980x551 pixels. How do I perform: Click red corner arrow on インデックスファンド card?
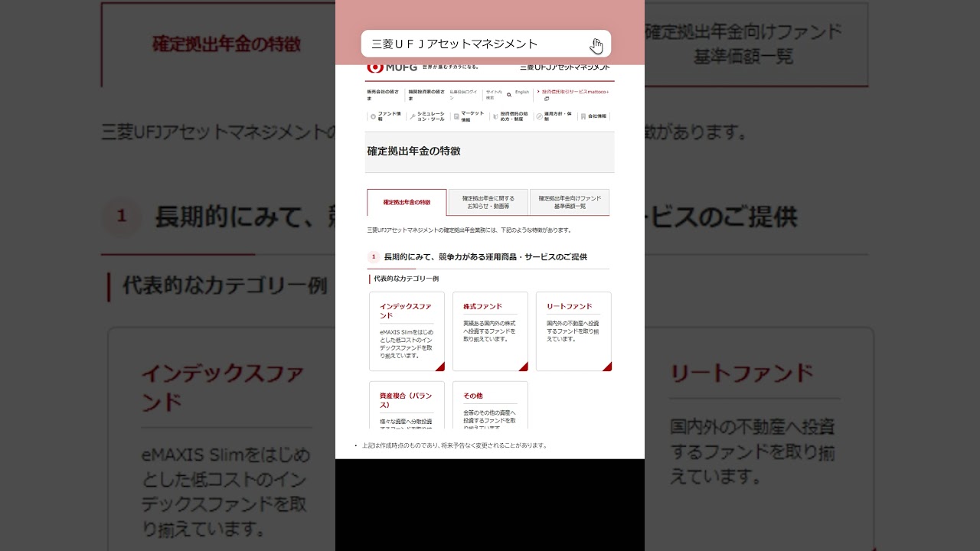click(440, 367)
